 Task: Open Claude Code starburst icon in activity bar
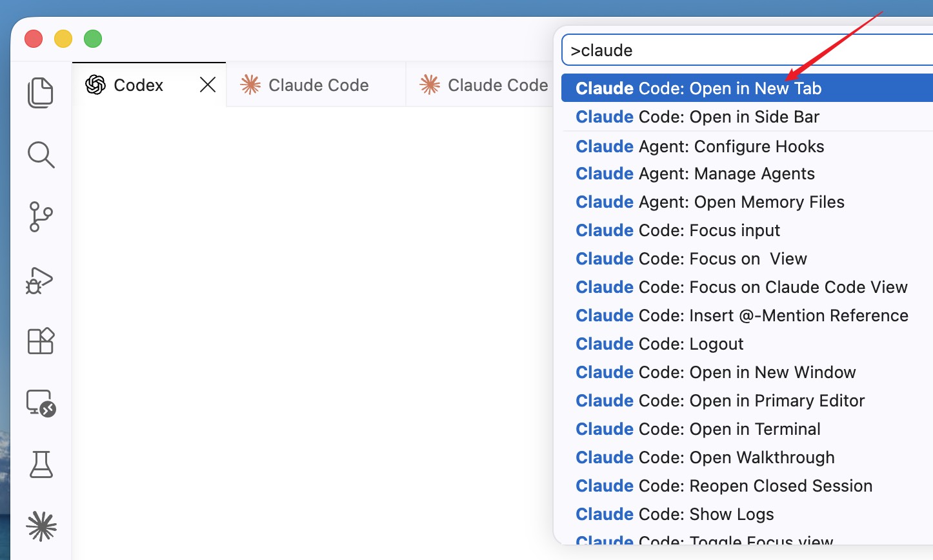[x=41, y=526]
